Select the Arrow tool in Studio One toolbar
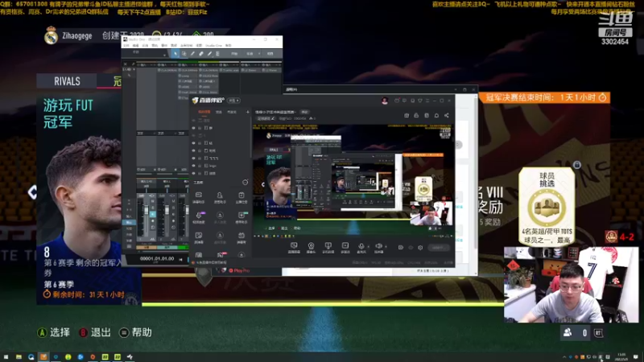 point(175,54)
